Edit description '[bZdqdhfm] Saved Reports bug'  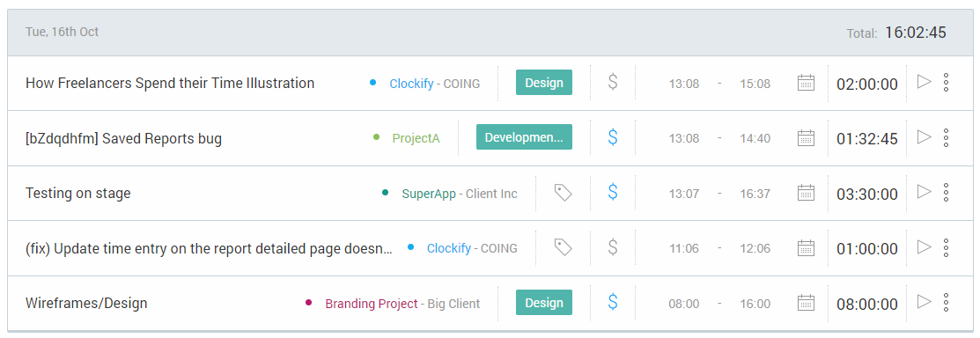[x=124, y=139]
